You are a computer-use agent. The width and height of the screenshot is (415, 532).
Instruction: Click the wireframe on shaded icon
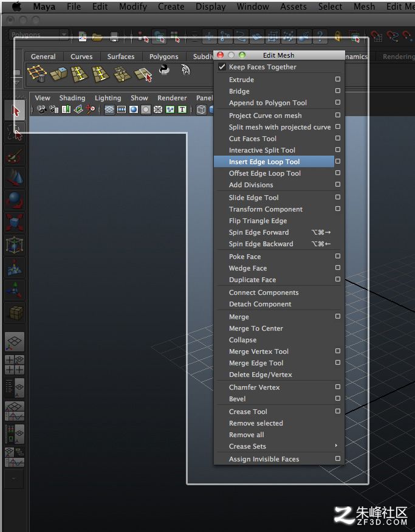coord(158,109)
